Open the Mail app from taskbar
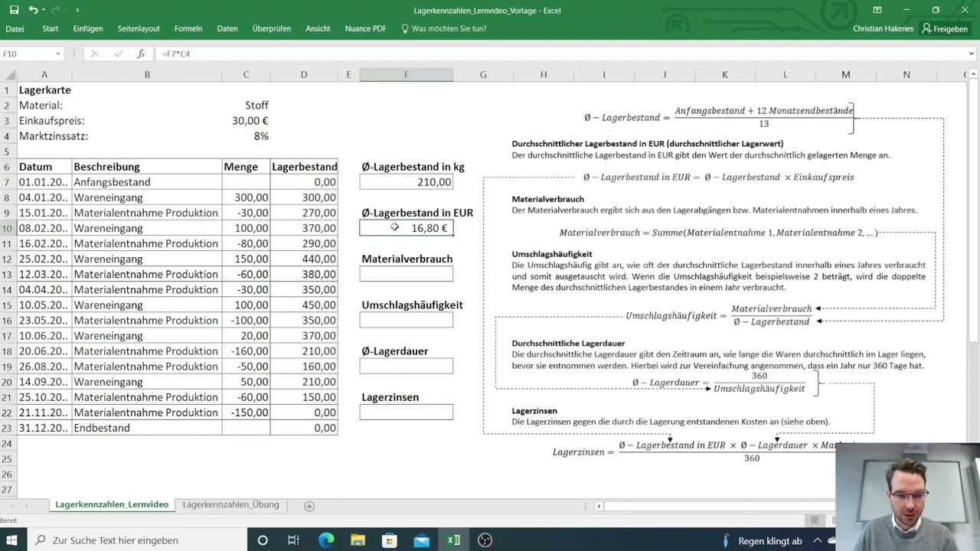Viewport: 980px width, 551px height. (x=422, y=540)
